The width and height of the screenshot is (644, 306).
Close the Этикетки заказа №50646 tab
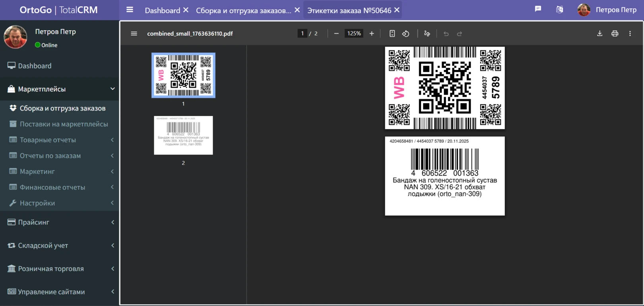(397, 10)
